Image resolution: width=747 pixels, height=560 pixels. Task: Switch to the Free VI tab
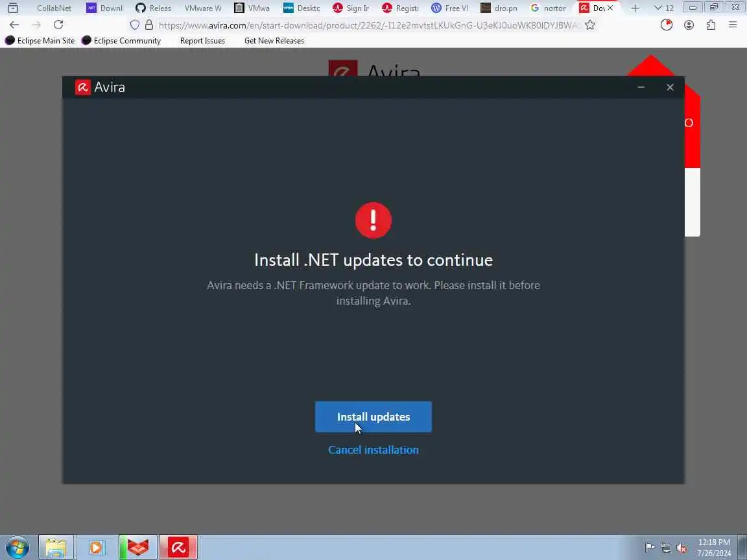(450, 8)
